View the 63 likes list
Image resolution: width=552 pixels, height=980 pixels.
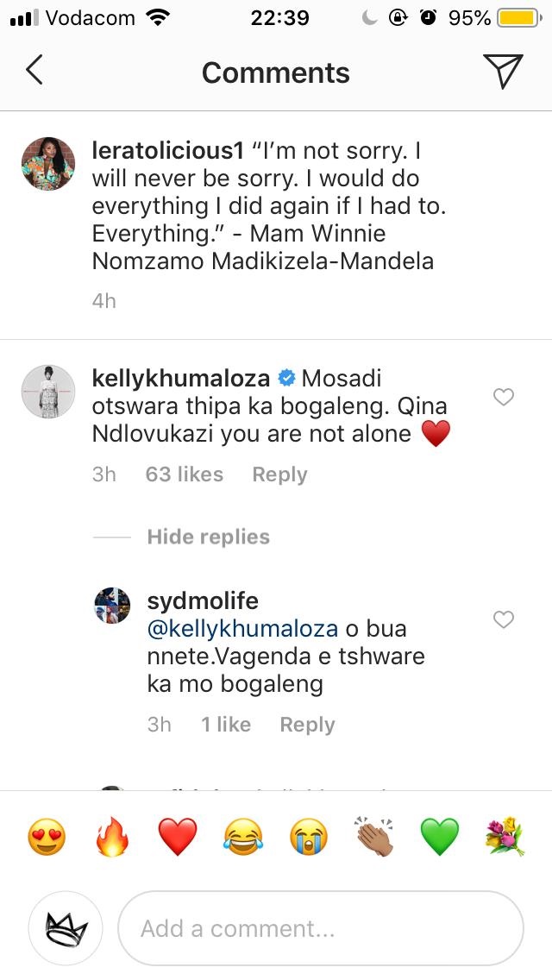tap(184, 474)
